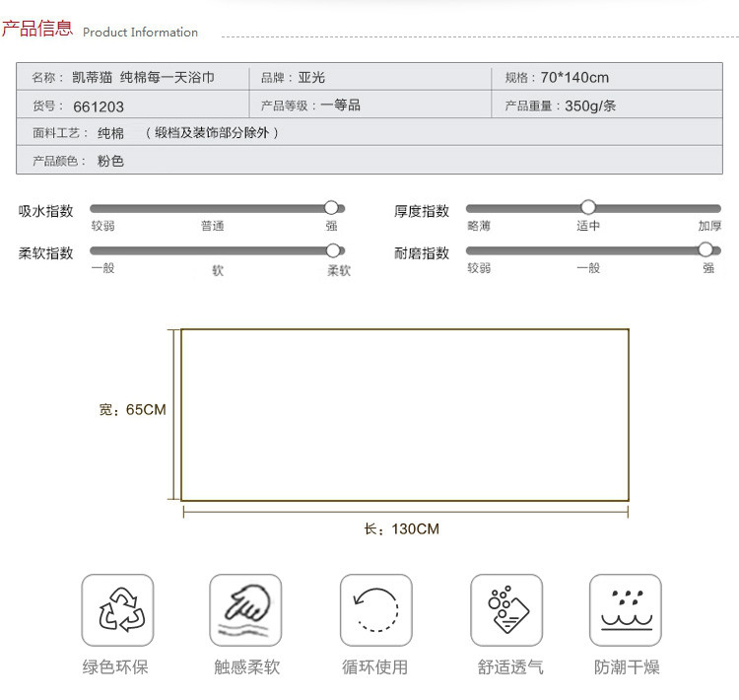
Task: Click the product weight 350g/条
Action: point(590,106)
